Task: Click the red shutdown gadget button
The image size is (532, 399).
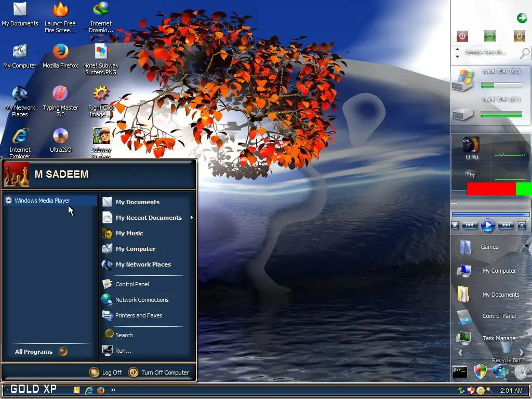Action: (462, 36)
